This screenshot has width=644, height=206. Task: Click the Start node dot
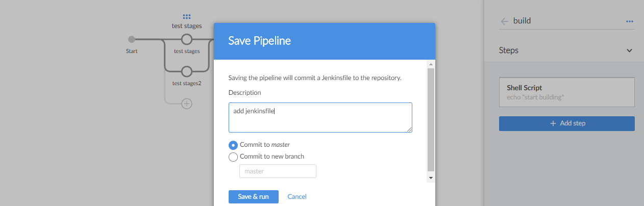pyautogui.click(x=132, y=39)
